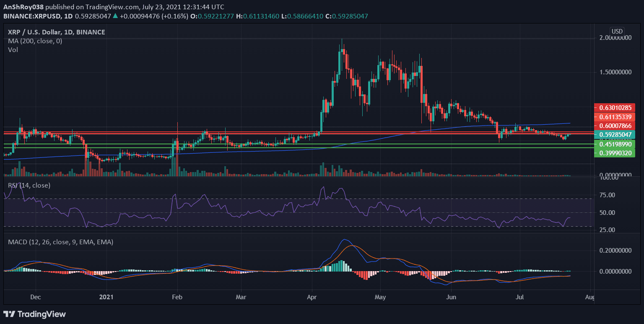Click the TradingView logo
Viewport: 644px width, 324px height.
click(35, 314)
